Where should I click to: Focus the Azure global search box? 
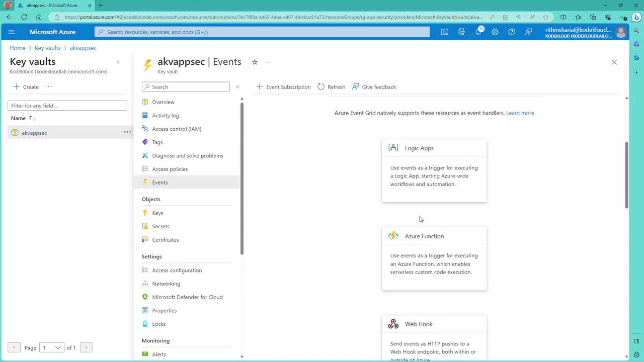point(262,32)
